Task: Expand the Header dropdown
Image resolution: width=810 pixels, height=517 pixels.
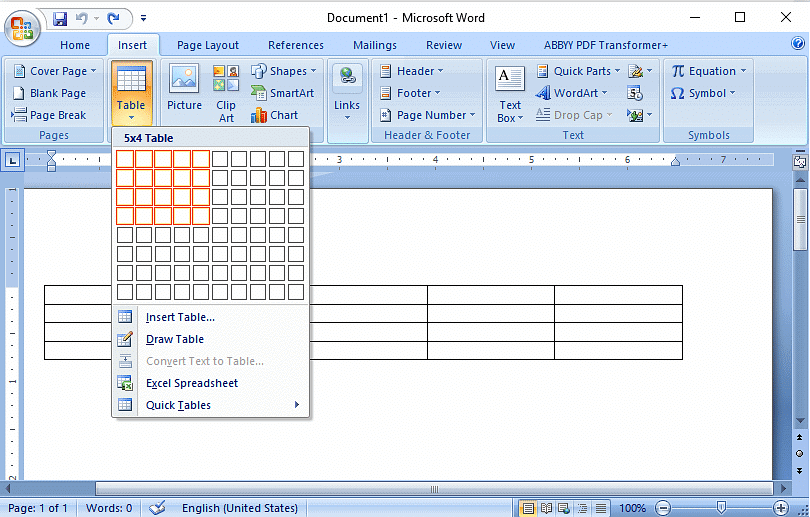Action: coord(412,71)
